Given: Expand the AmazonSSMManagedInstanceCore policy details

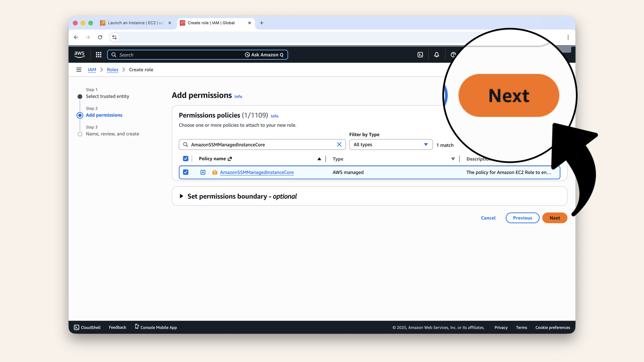Looking at the screenshot, I should [203, 172].
